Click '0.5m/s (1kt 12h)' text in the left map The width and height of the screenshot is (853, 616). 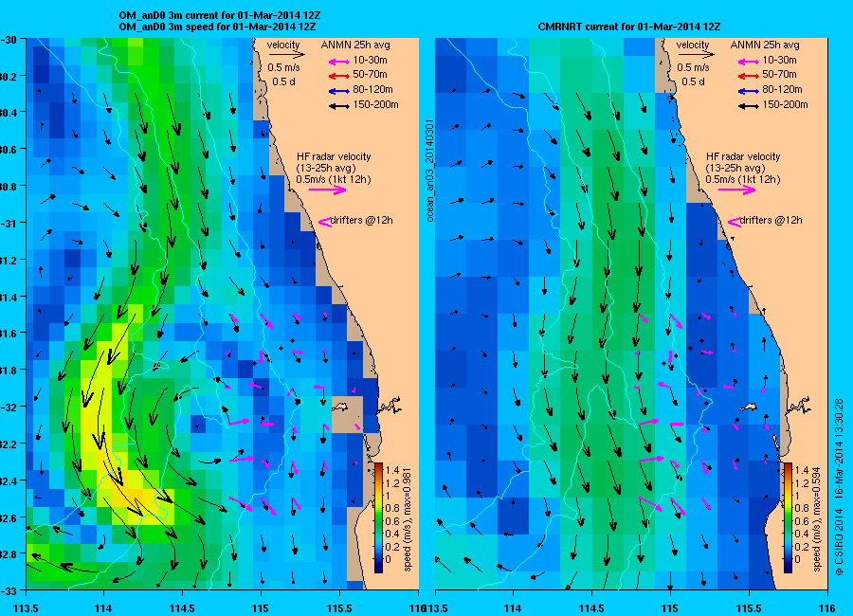pos(334,179)
